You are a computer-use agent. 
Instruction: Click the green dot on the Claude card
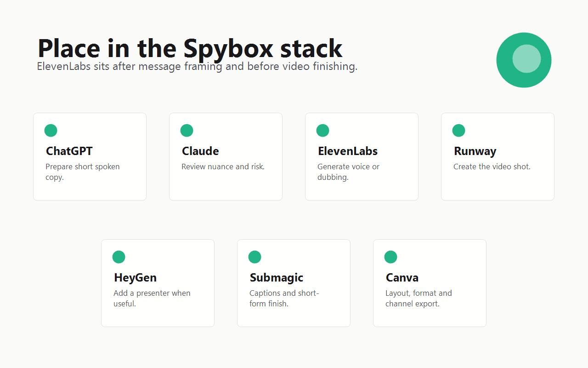(187, 130)
